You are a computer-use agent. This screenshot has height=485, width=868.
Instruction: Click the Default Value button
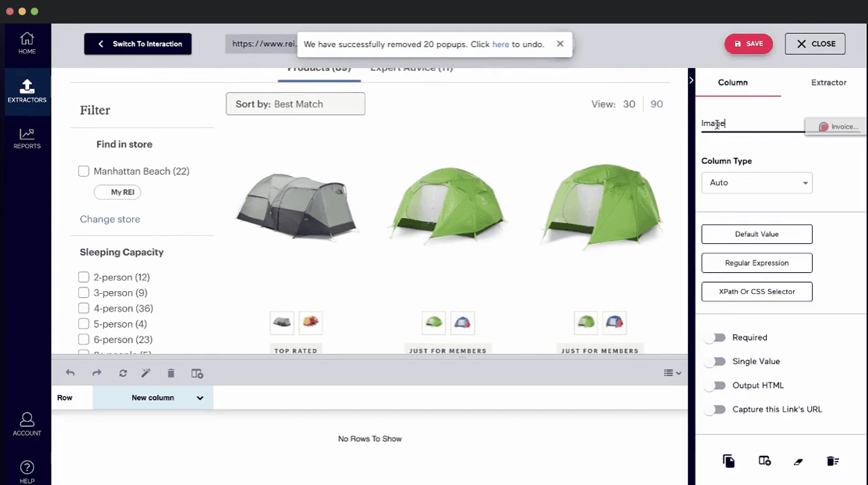757,234
